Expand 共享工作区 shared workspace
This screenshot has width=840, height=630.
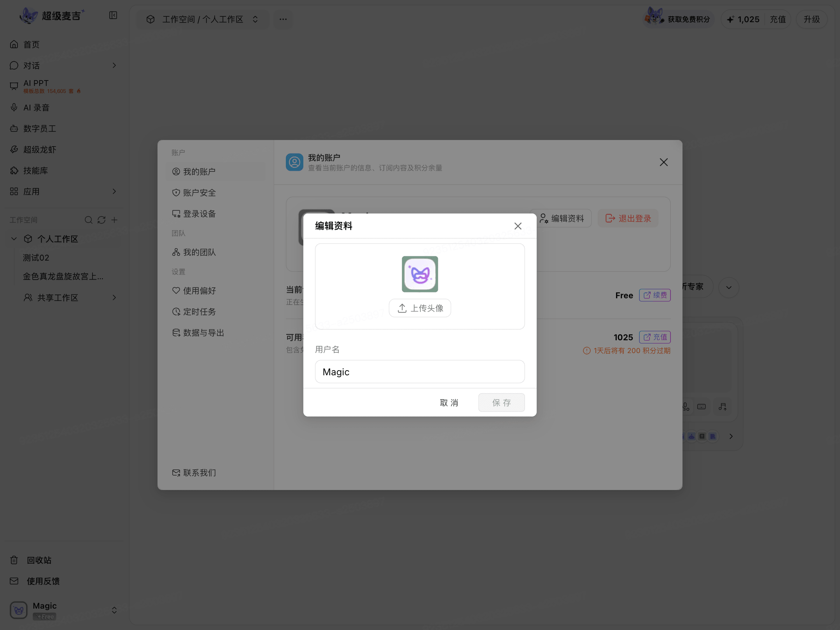[114, 297]
